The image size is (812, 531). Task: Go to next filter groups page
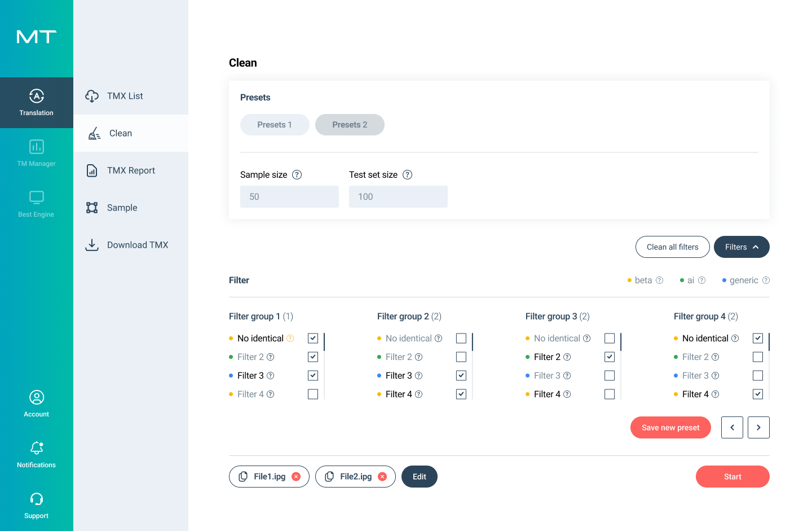[x=758, y=428]
